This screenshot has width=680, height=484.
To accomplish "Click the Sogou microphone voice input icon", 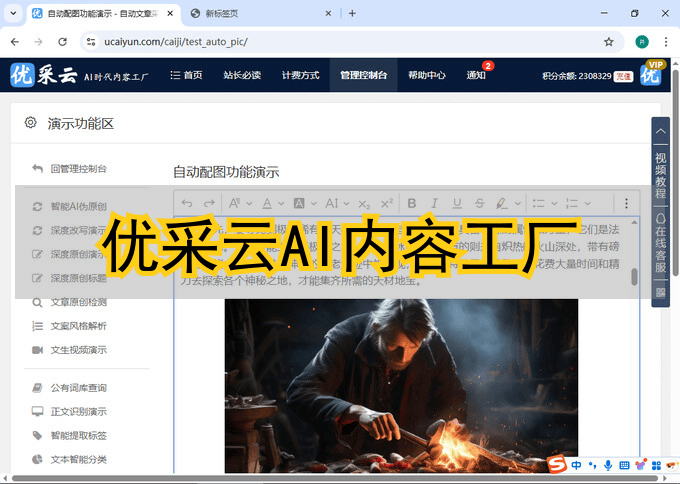I will click(608, 466).
